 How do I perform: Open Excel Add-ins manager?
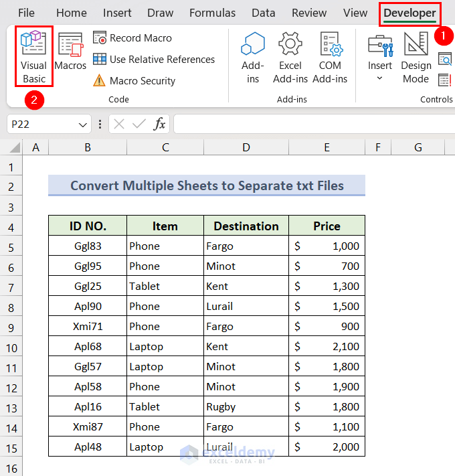point(290,58)
